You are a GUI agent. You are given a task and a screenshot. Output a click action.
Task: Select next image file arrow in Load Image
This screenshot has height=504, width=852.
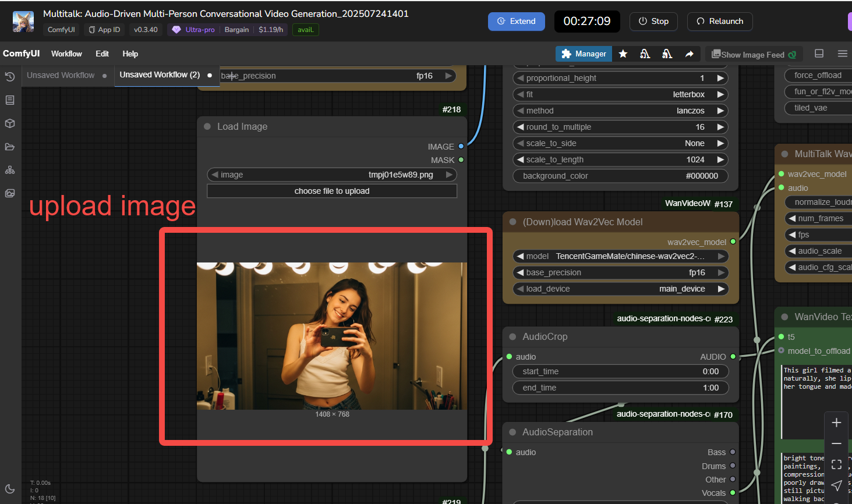[449, 175]
